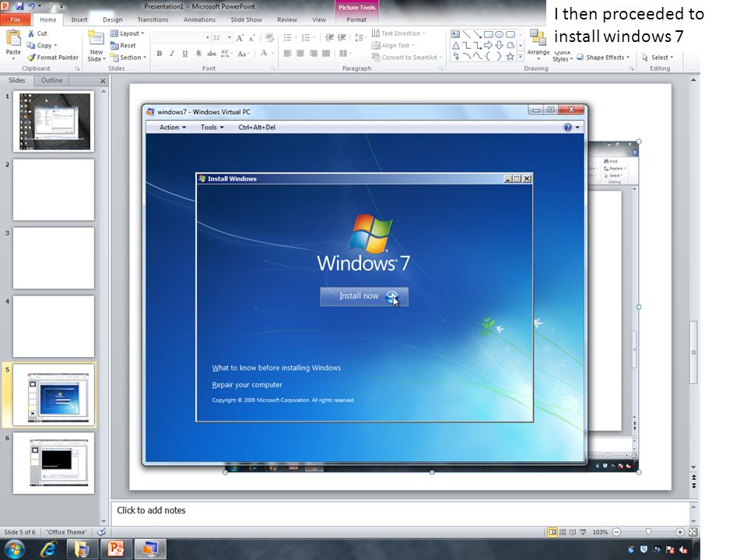
Task: Select slide 1 thumbnail
Action: (x=54, y=121)
